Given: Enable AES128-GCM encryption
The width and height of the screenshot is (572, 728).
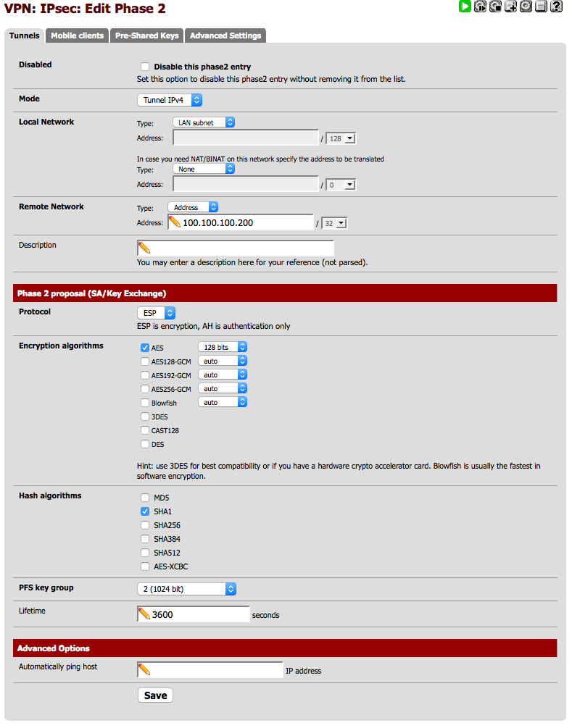Looking at the screenshot, I should pyautogui.click(x=145, y=361).
